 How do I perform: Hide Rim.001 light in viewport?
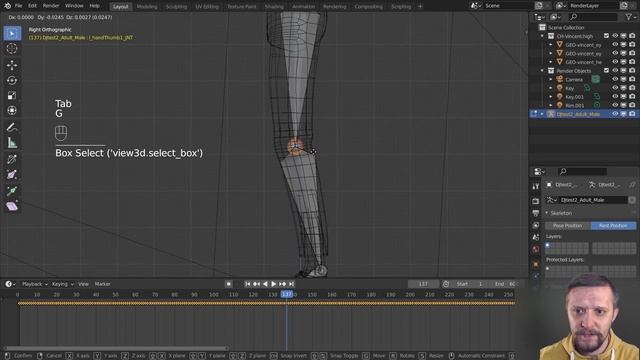pyautogui.click(x=615, y=105)
